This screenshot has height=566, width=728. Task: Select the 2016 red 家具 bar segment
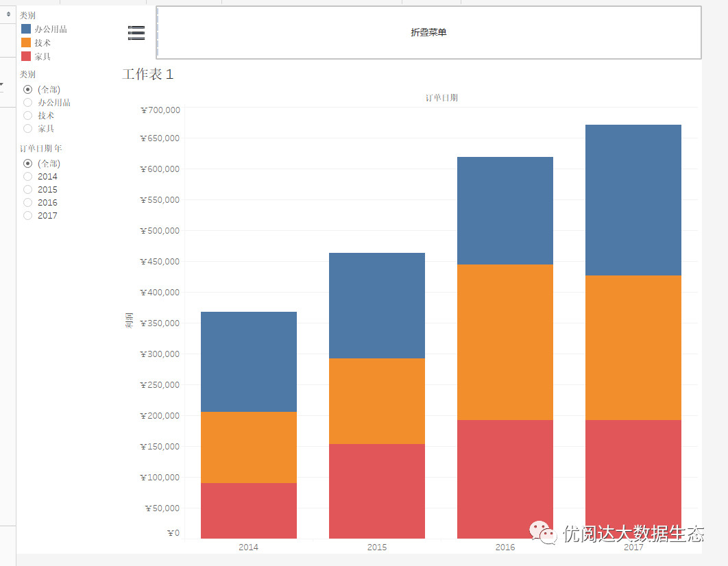(505, 479)
